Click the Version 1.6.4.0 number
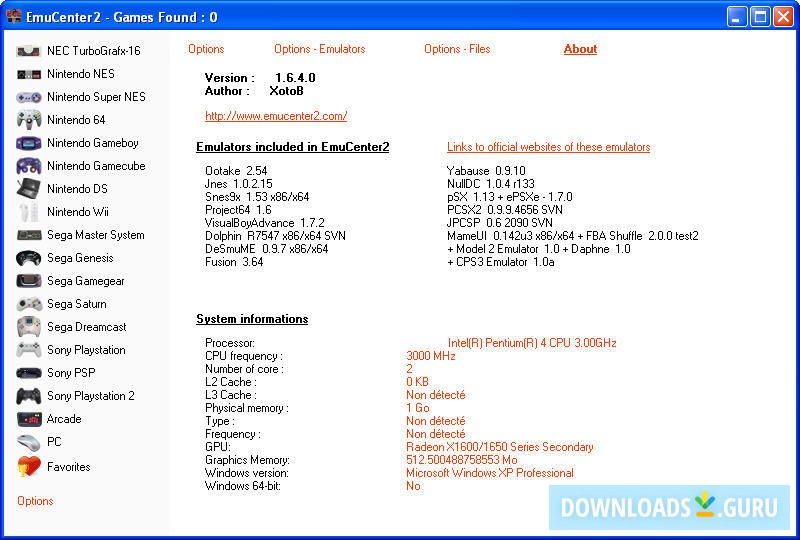 point(295,78)
